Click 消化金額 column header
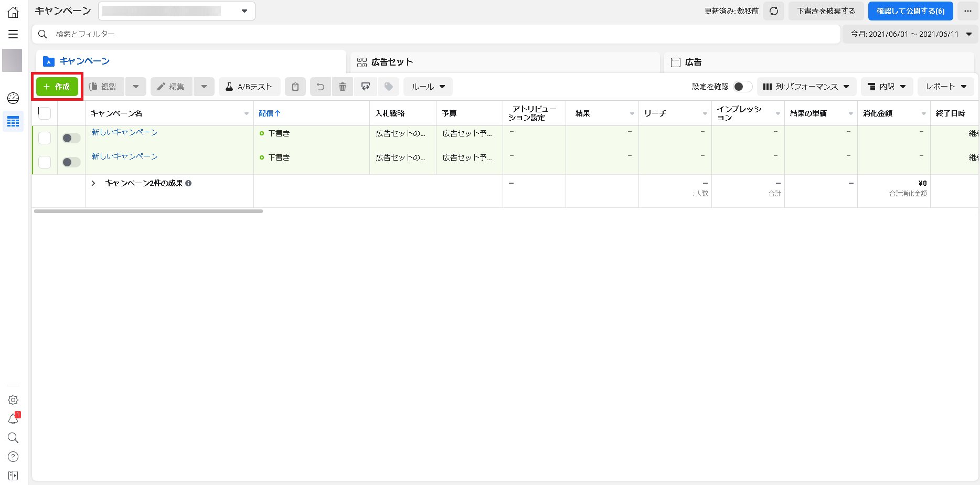Viewport: 980px width, 485px height. point(878,113)
